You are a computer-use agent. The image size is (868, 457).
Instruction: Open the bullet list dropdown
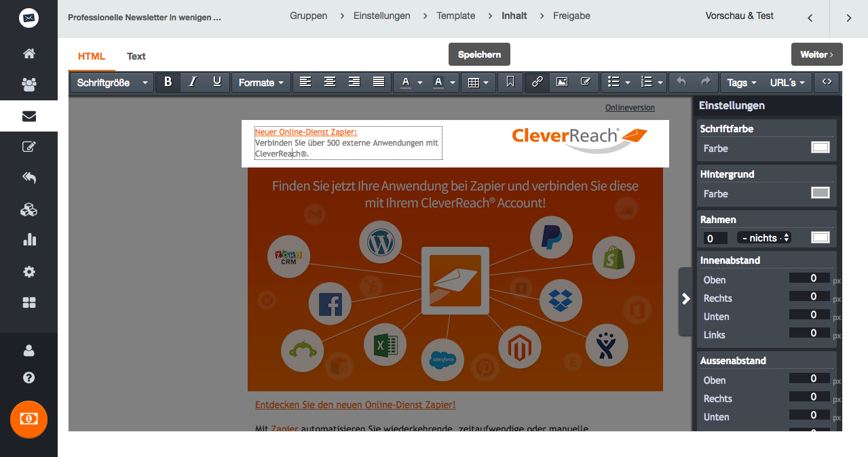[618, 83]
